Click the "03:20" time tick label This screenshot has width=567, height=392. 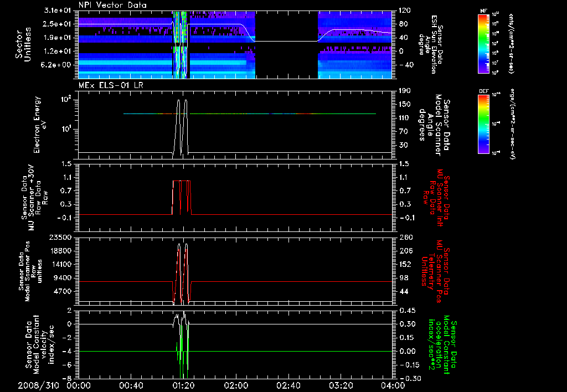pyautogui.click(x=341, y=385)
